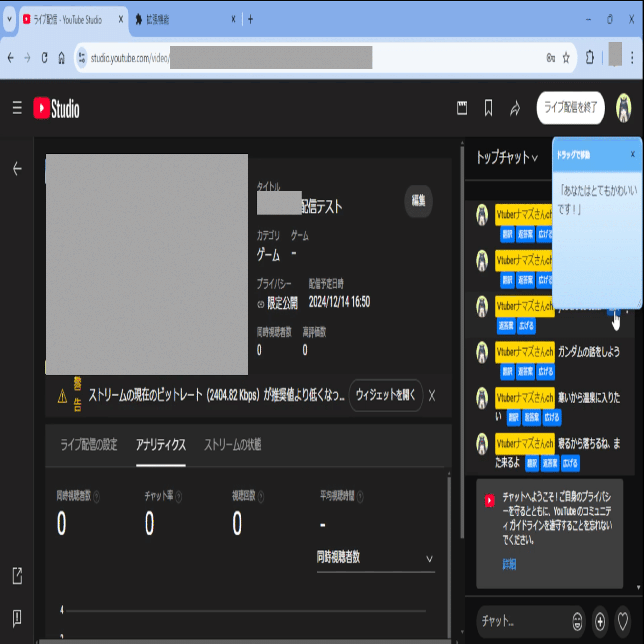644x644 pixels.
Task: Open the Chrome tab search chevron
Action: point(9,20)
